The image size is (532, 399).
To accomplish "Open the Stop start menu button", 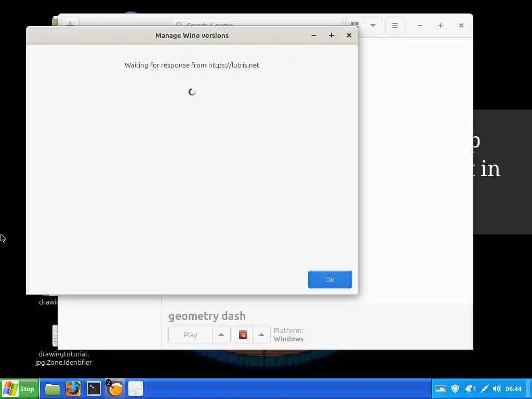I will click(x=19, y=389).
